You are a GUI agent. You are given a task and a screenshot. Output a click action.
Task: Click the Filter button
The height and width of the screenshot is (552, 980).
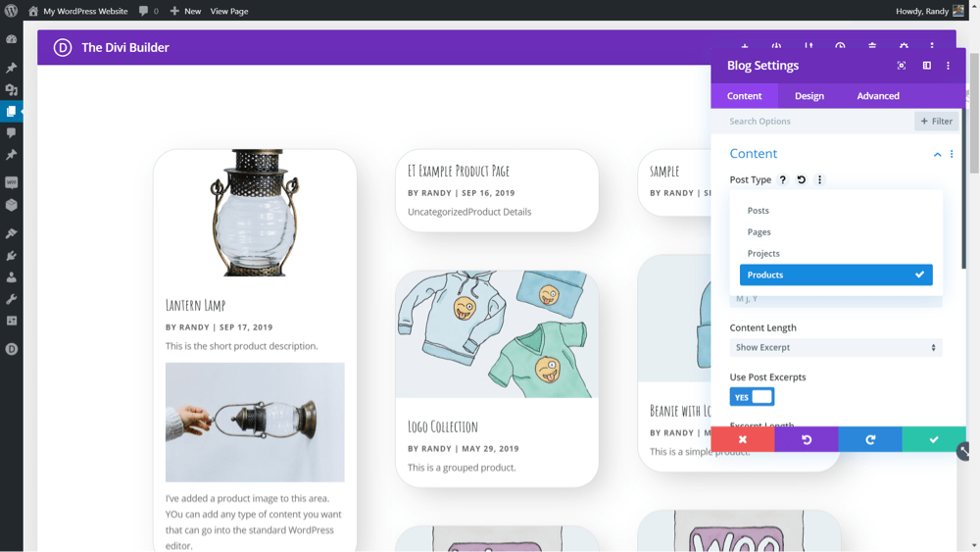pos(936,122)
